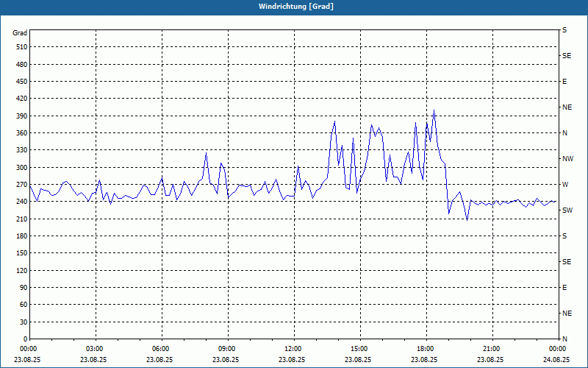588x368 pixels.
Task: Click the top S compass label
Action: [564, 30]
